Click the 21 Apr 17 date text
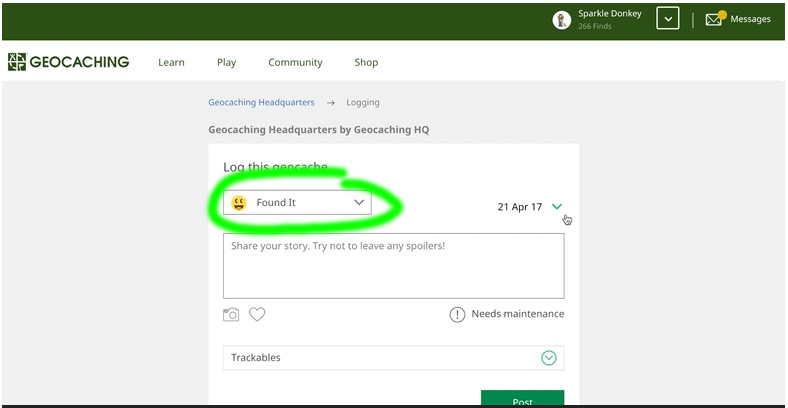The width and height of the screenshot is (788, 408). click(x=520, y=207)
